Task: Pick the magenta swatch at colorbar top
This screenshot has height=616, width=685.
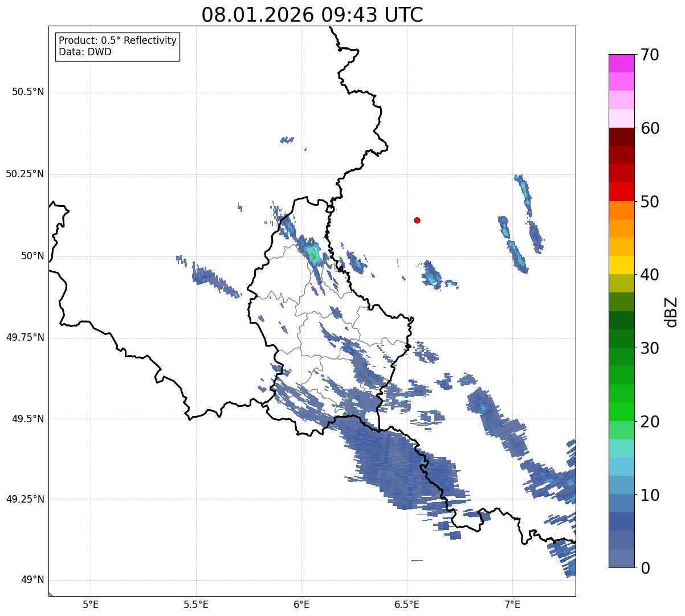Action: [x=621, y=63]
